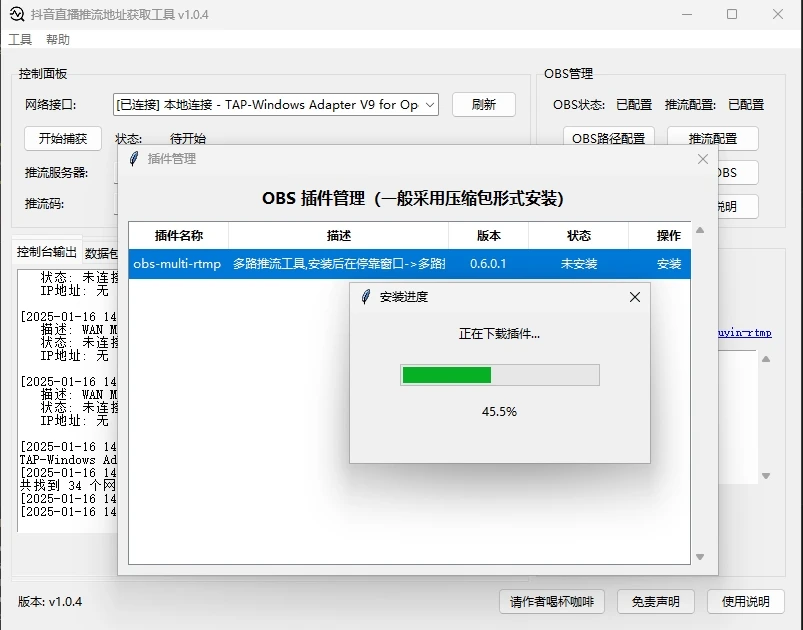This screenshot has height=630, width=803.
Task: Switch to the 控制台输出 tab
Action: 47,252
